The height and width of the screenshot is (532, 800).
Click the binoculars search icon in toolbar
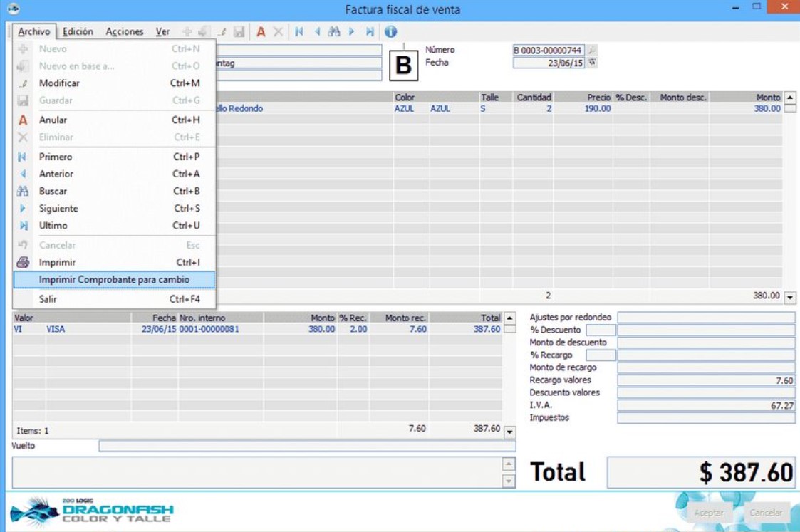pyautogui.click(x=334, y=32)
